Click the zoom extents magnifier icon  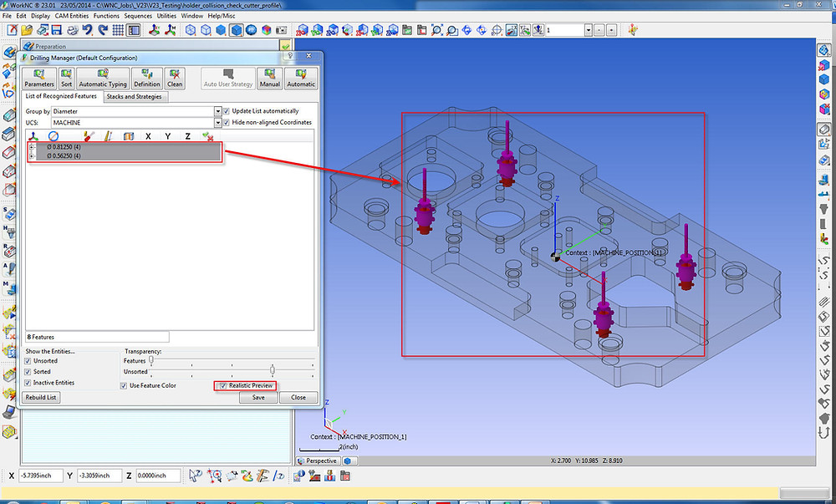pyautogui.click(x=436, y=30)
